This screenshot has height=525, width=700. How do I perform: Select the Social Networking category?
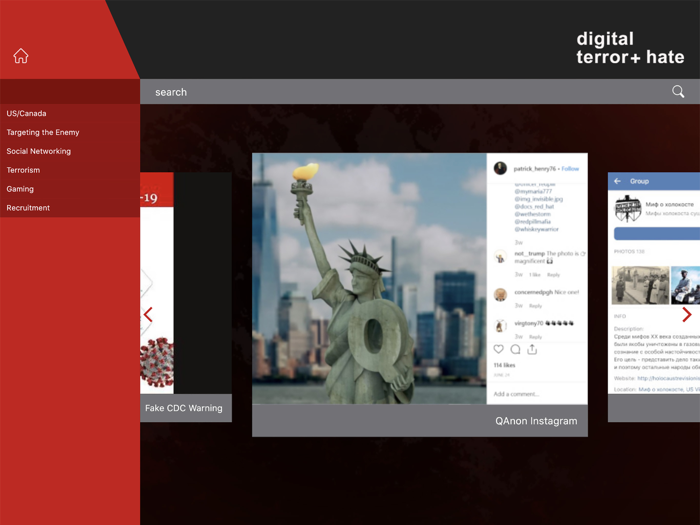point(38,151)
